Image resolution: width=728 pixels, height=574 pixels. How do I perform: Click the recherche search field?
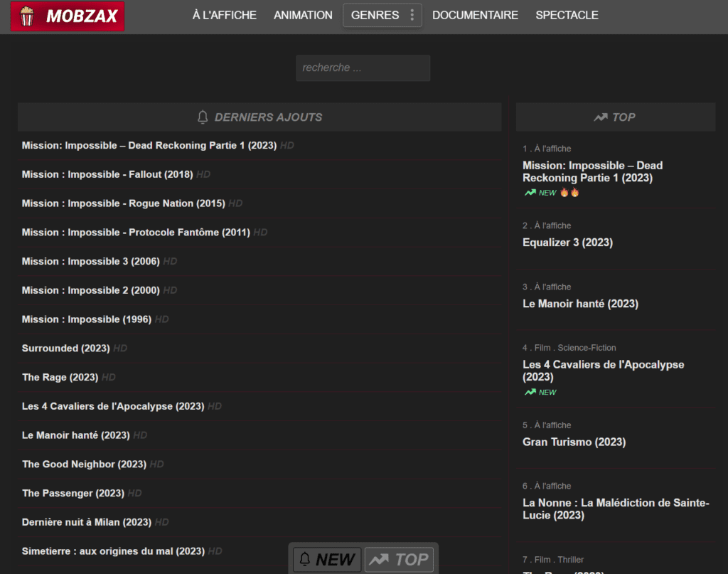pos(363,68)
